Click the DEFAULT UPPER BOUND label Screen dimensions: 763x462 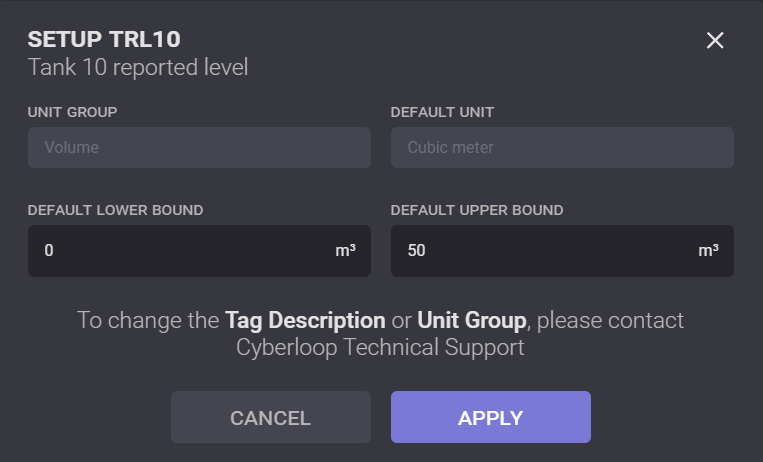point(477,210)
